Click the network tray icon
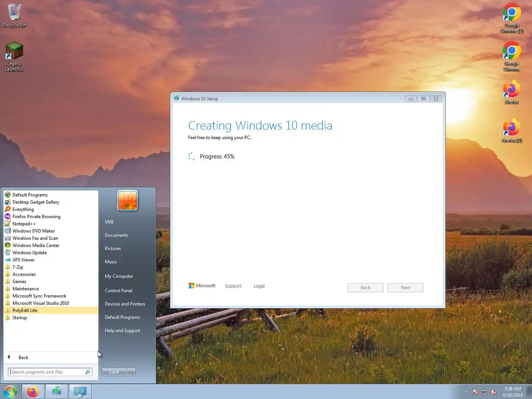This screenshot has width=532, height=399. click(484, 392)
